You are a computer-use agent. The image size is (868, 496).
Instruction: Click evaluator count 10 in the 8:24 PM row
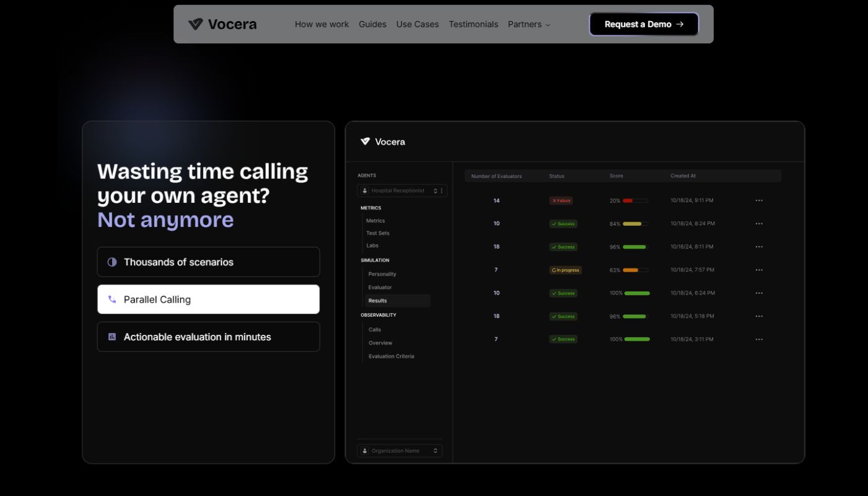point(496,224)
